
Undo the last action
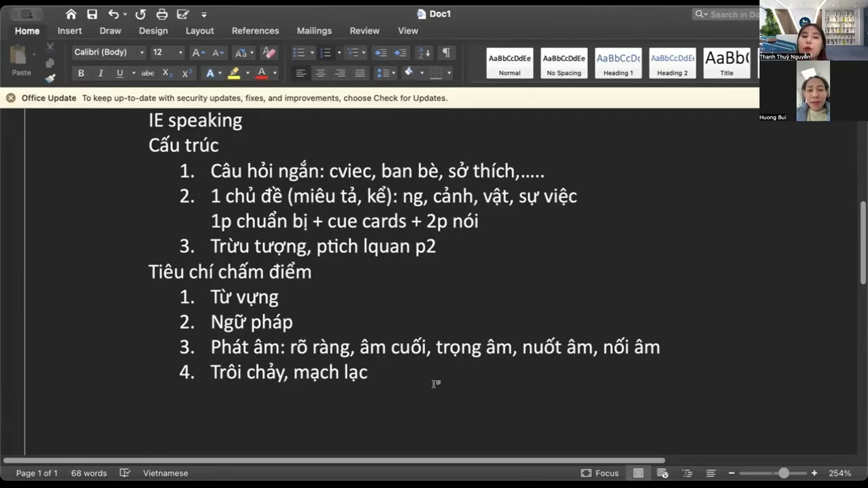[x=113, y=14]
